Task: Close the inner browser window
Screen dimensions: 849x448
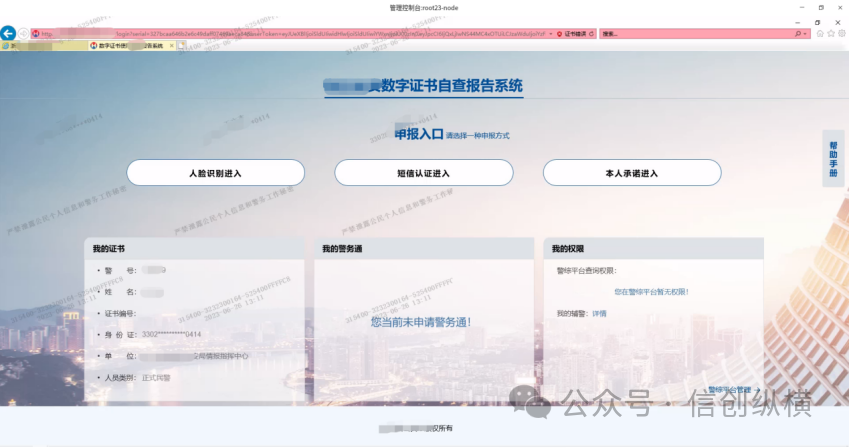Action: (838, 23)
